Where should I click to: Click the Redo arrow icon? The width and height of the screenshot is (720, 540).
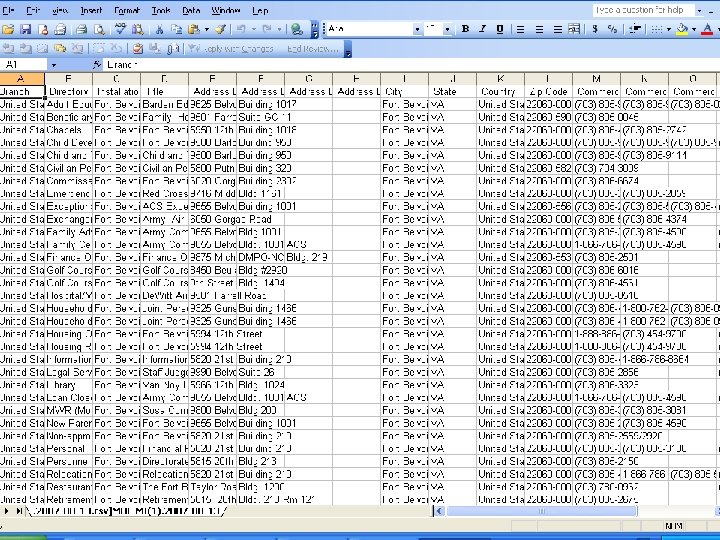point(267,30)
